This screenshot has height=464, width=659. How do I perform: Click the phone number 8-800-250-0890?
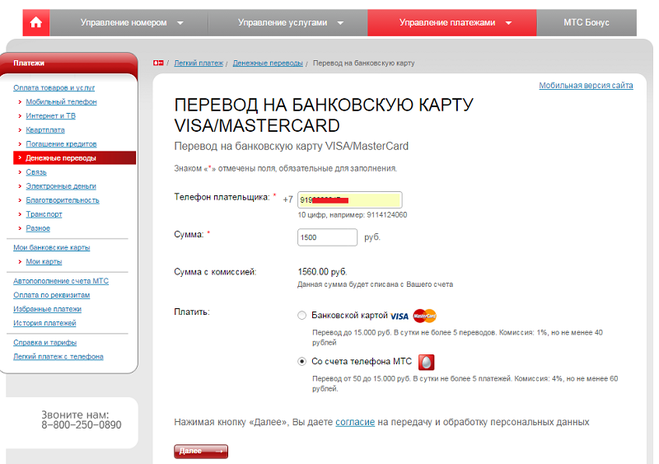81,425
